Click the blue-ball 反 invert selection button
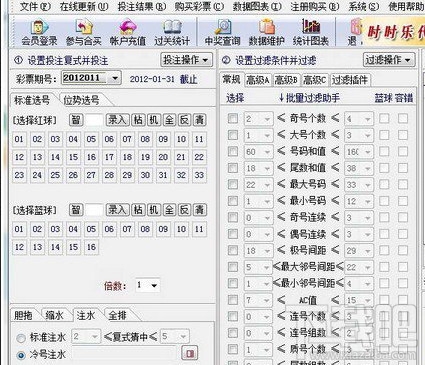This screenshot has height=365, width=425. tap(184, 210)
